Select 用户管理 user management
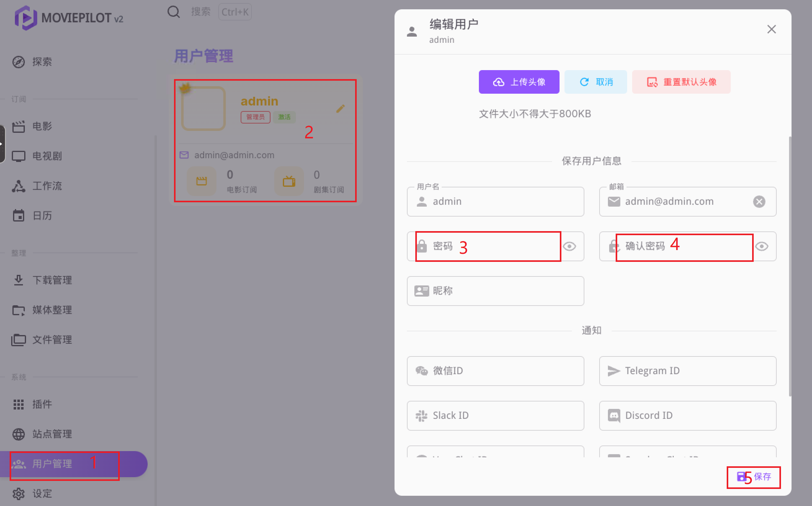Screen dimensions: 812x506 (74, 464)
